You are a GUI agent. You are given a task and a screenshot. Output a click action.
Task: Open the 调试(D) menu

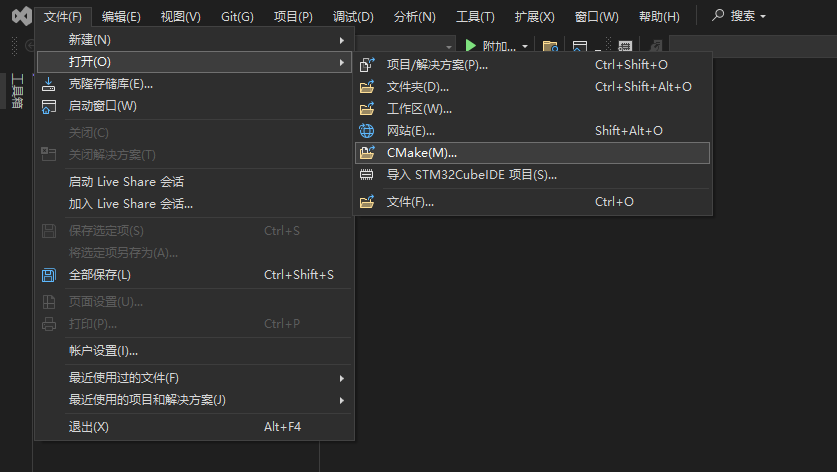coord(353,17)
